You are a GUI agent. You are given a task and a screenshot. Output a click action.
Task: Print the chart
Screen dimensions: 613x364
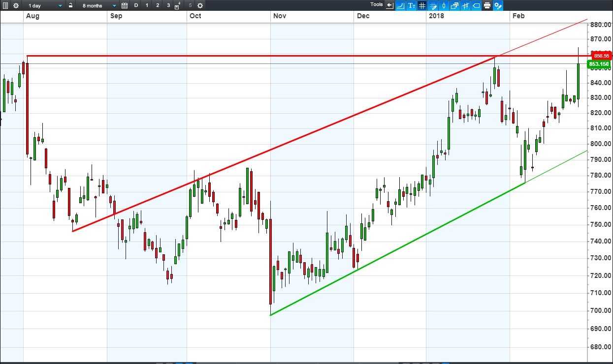[487, 5]
